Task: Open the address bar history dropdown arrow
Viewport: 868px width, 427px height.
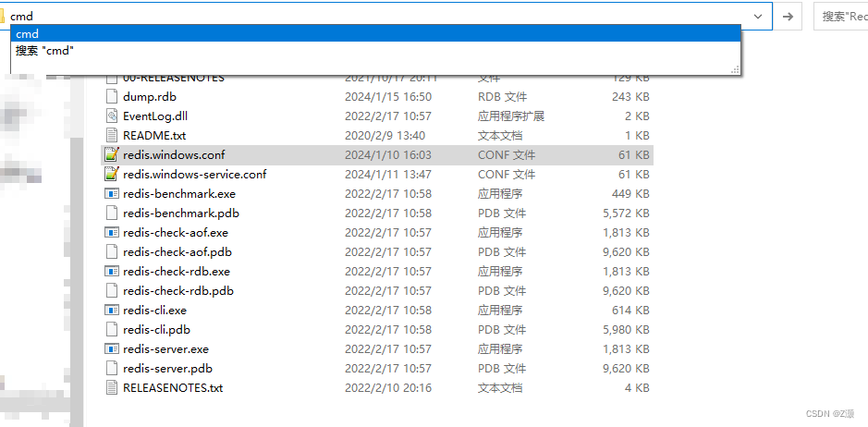Action: [x=758, y=17]
